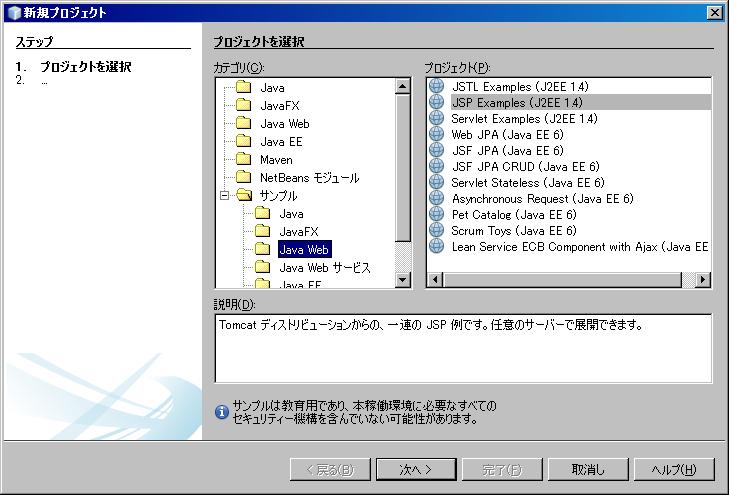
Task: Choose Servlet Examples (J2EE 1.4) project
Action: (524, 119)
